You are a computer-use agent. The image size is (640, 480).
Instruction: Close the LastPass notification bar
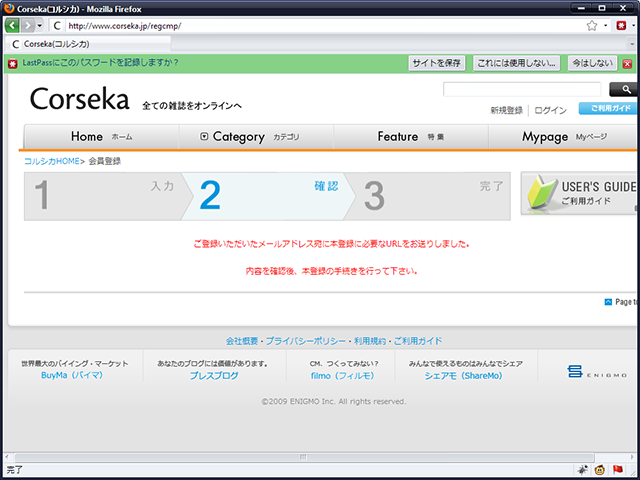point(627,64)
